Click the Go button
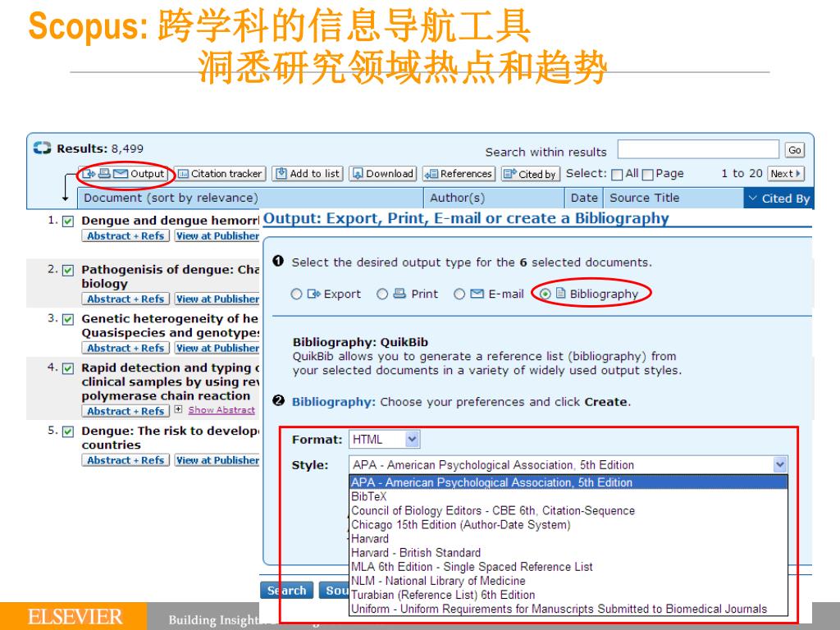The width and height of the screenshot is (840, 630). pos(794,150)
